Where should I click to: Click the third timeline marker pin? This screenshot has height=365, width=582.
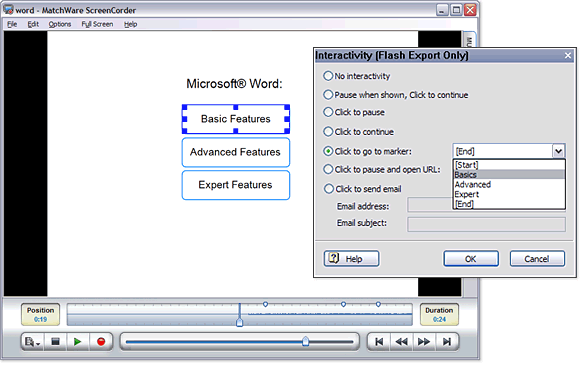pyautogui.click(x=378, y=304)
